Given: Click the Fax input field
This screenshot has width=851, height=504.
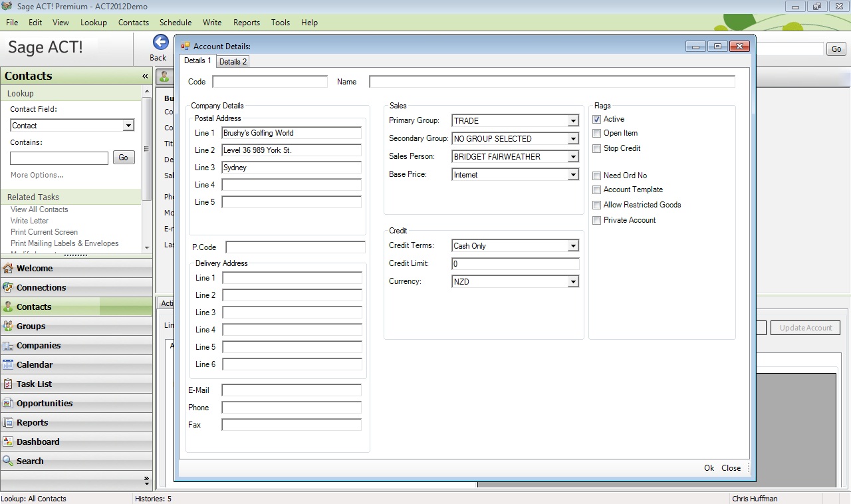Looking at the screenshot, I should click(291, 425).
